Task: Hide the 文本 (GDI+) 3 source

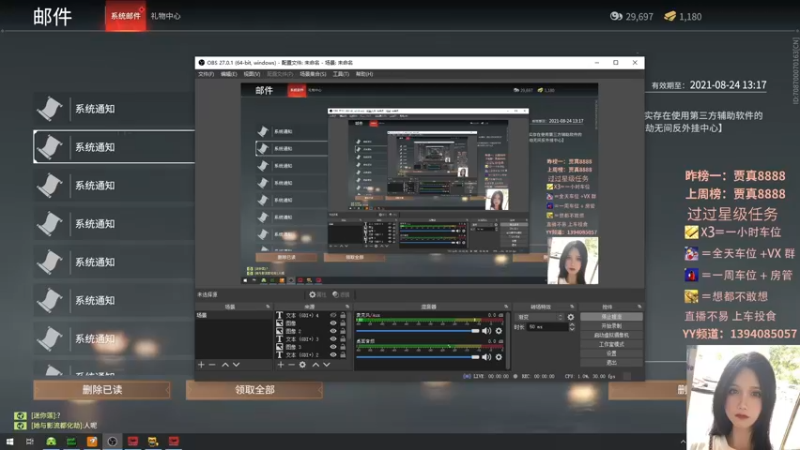Action: [x=333, y=339]
